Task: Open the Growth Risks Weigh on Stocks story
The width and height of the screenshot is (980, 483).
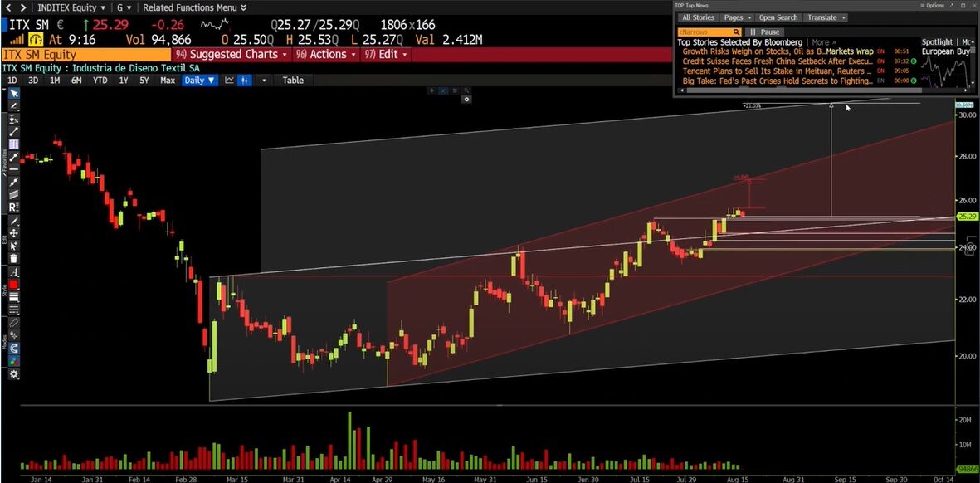Action: (778, 51)
